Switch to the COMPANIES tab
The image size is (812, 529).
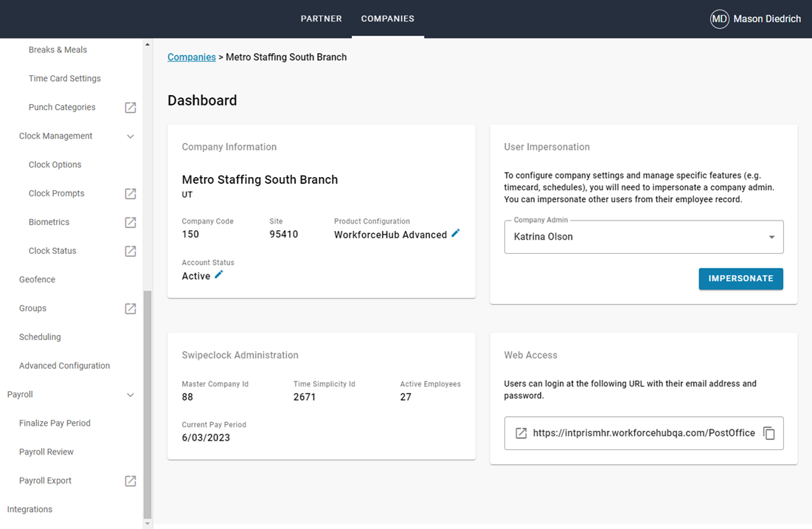click(388, 18)
